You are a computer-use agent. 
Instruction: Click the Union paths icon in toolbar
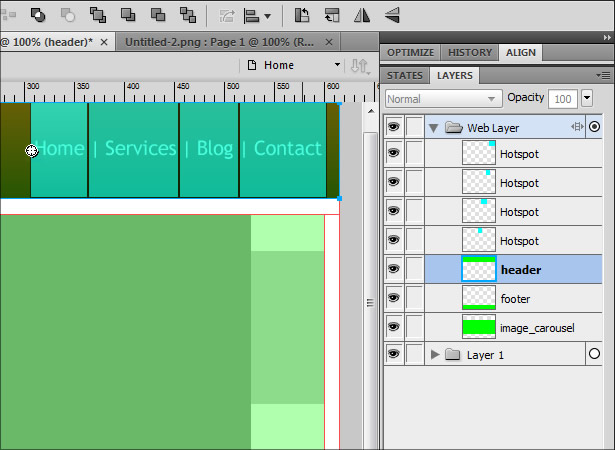tap(38, 16)
